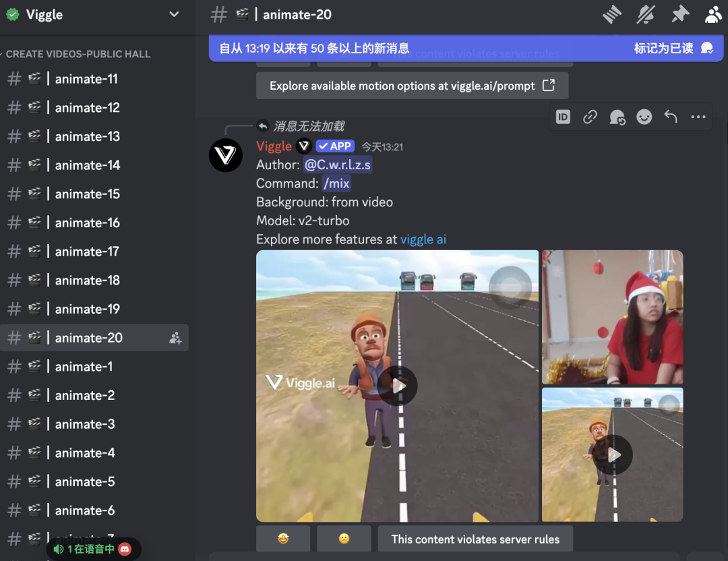This screenshot has height=561, width=728.
Task: Play the large road animation video
Action: point(398,386)
